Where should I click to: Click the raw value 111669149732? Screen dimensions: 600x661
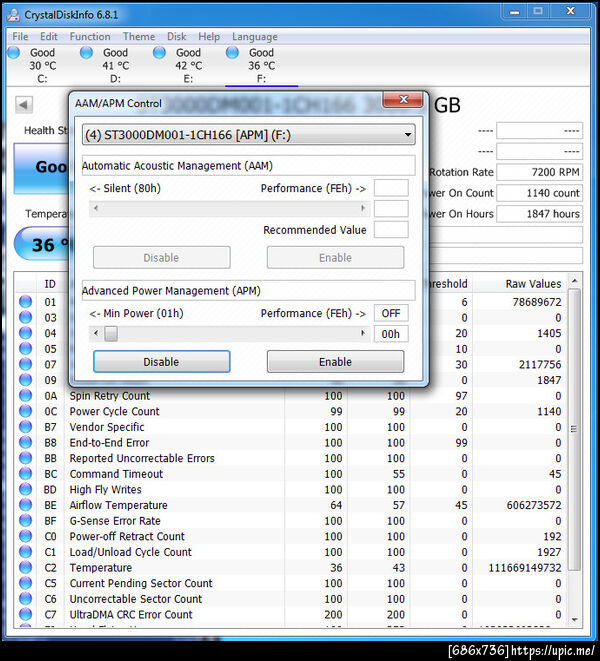pos(525,568)
